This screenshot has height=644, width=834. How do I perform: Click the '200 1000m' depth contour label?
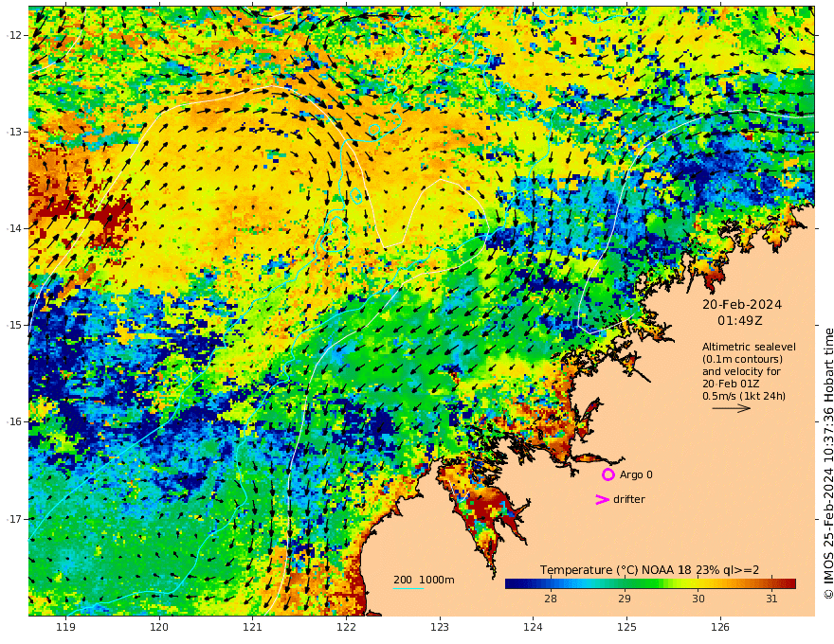click(424, 580)
